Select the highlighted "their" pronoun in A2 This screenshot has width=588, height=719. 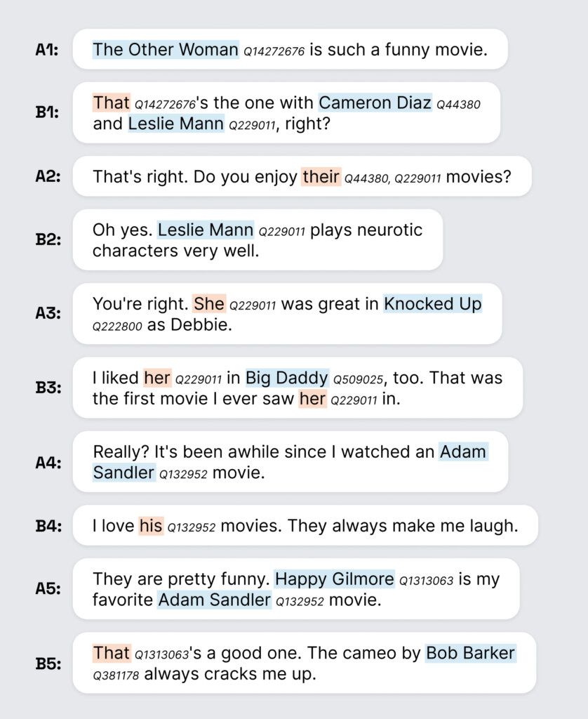[321, 176]
